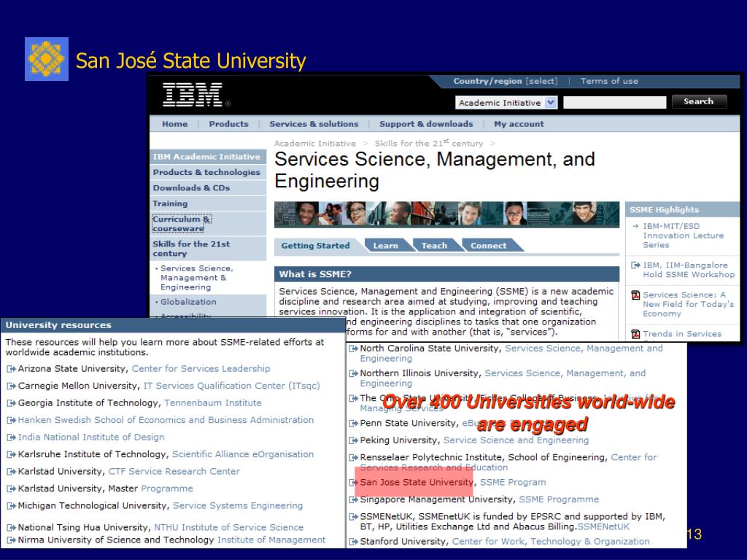Open My account menu item
The width and height of the screenshot is (747, 560).
[x=519, y=124]
